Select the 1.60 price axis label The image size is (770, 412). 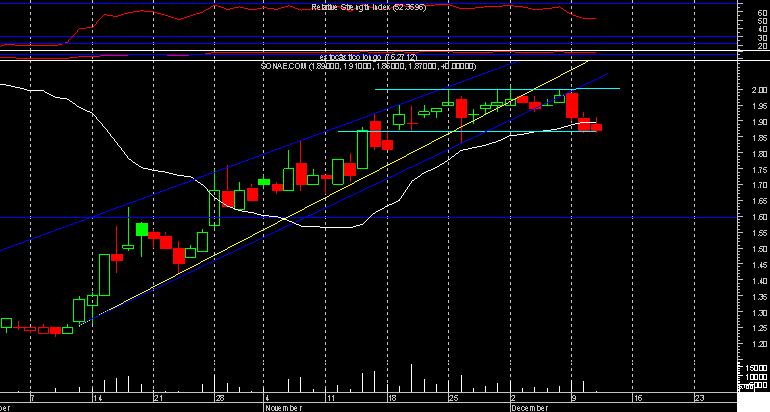tap(760, 217)
